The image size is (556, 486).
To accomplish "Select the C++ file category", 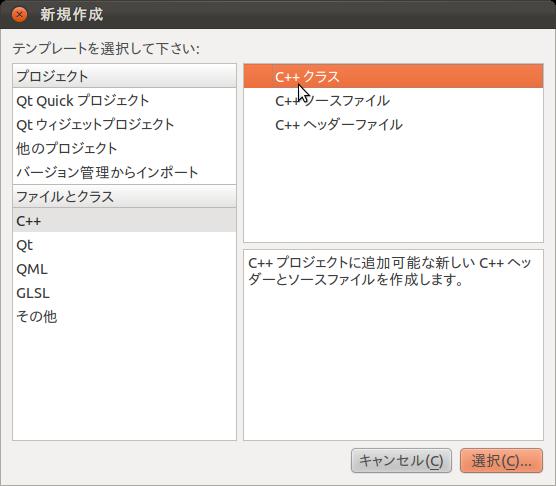I will coord(124,220).
